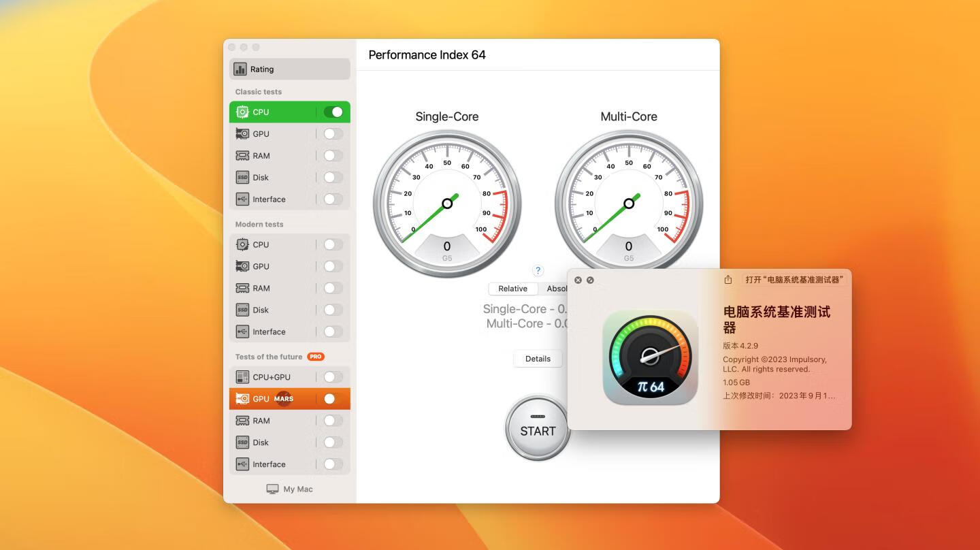Screen dimensions: 980x550
Task: Click the Classic tests section header
Action: (259, 92)
